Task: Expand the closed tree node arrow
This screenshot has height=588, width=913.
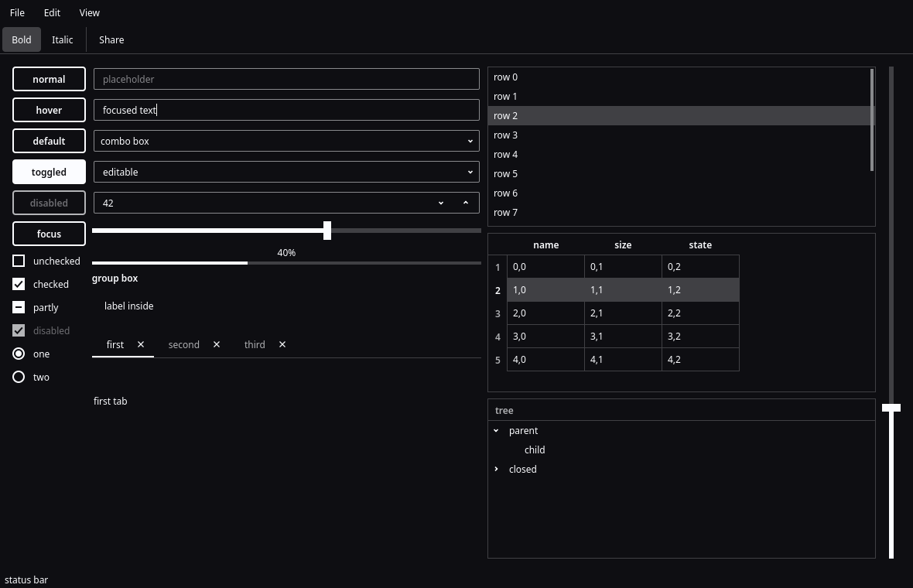Action: (496, 469)
